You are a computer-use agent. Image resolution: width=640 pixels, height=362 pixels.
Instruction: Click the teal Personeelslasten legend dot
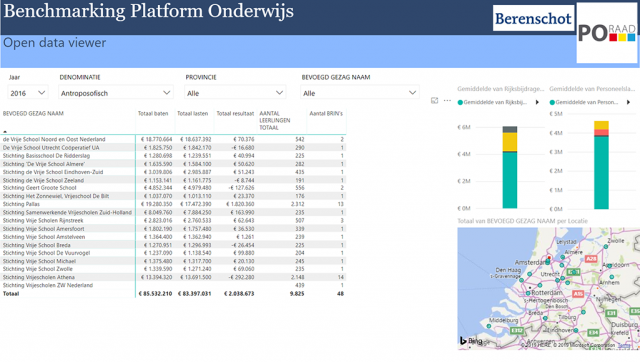[552, 102]
